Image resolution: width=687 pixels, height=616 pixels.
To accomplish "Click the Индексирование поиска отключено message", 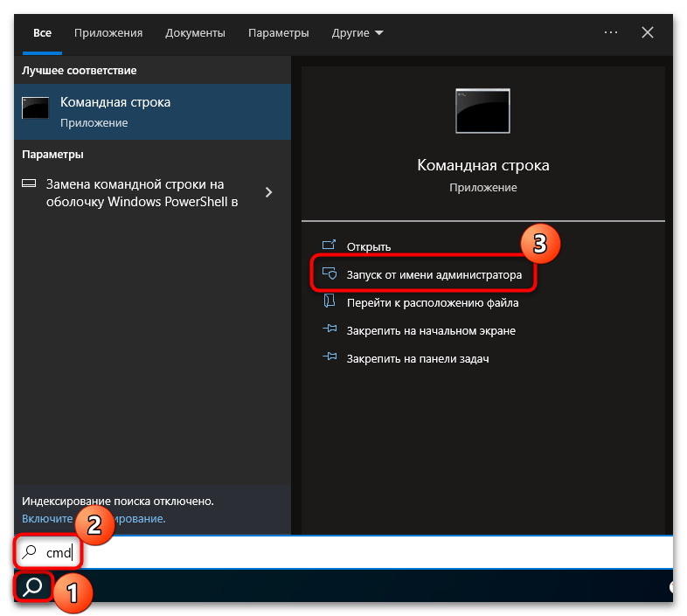I will point(118,502).
